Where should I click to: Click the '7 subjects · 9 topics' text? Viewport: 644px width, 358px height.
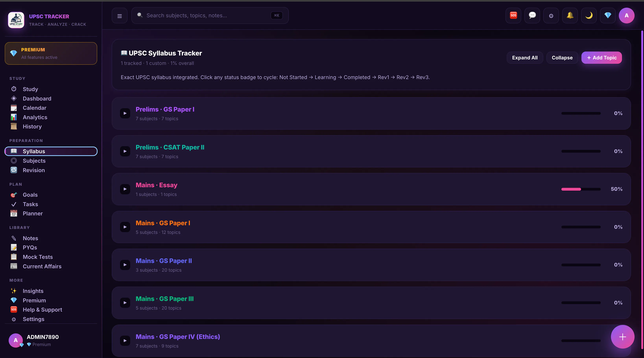(157, 346)
